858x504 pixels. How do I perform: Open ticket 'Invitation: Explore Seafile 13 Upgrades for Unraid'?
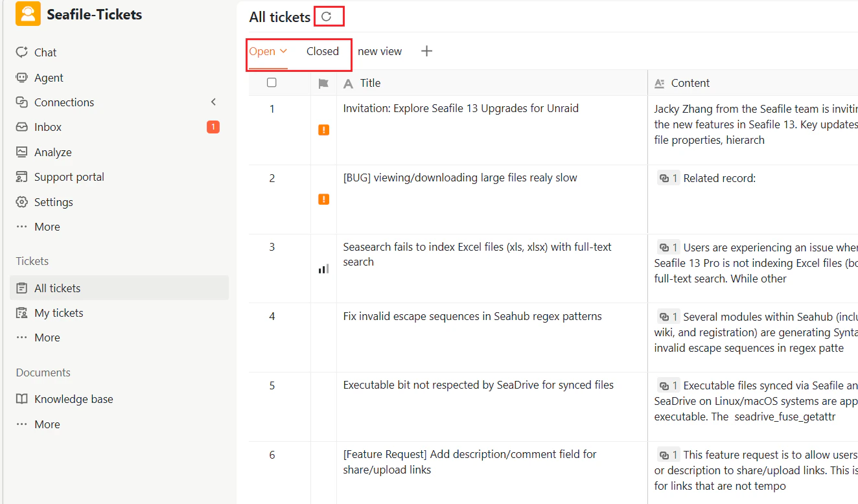point(461,108)
